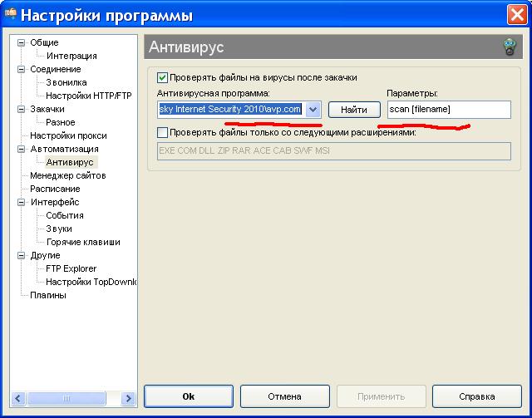The width and height of the screenshot is (532, 418).
Task: Open the Разное settings page
Action: click(61, 122)
